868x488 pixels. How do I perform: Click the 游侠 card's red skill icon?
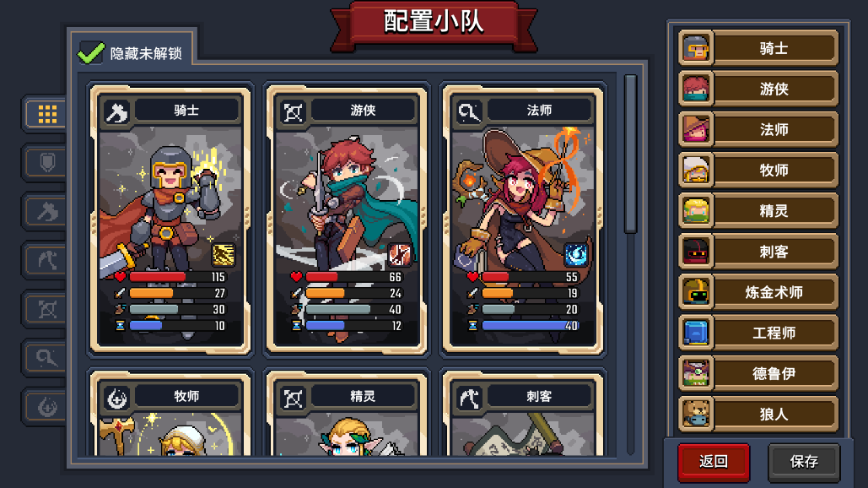(399, 254)
